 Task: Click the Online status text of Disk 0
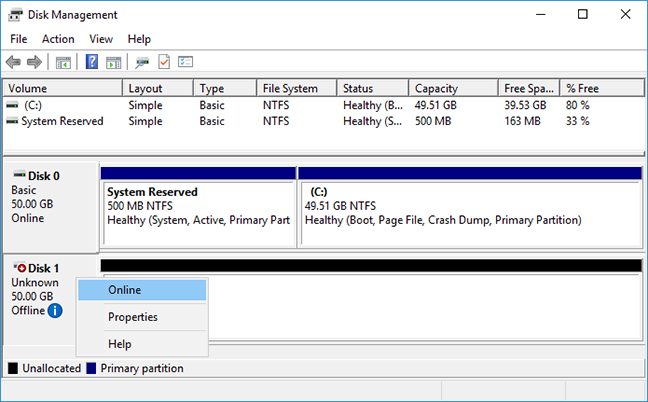[28, 218]
